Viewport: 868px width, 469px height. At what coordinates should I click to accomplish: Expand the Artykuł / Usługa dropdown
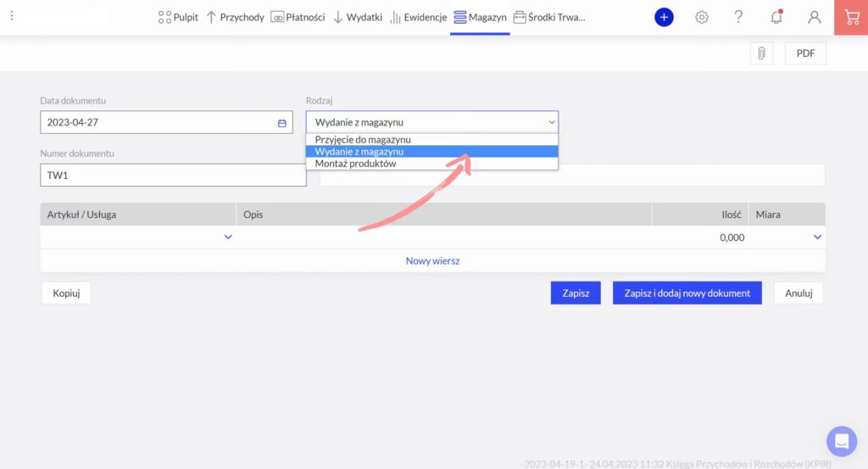click(x=227, y=237)
